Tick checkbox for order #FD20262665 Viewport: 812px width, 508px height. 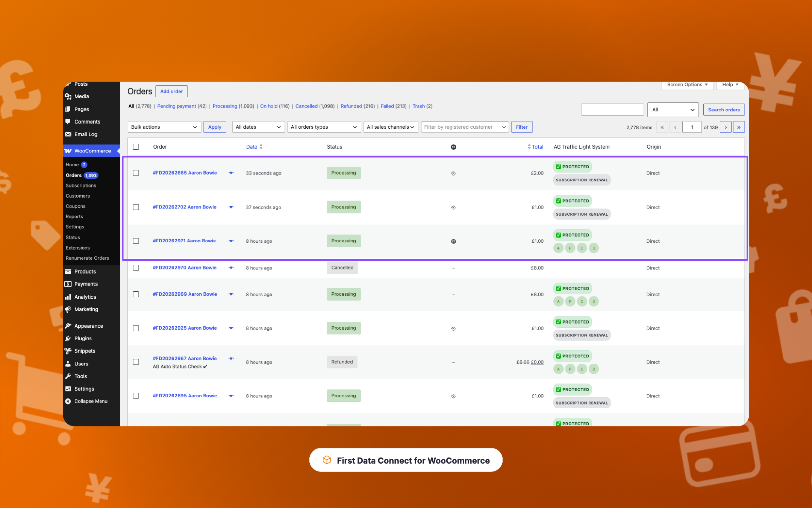tap(136, 173)
